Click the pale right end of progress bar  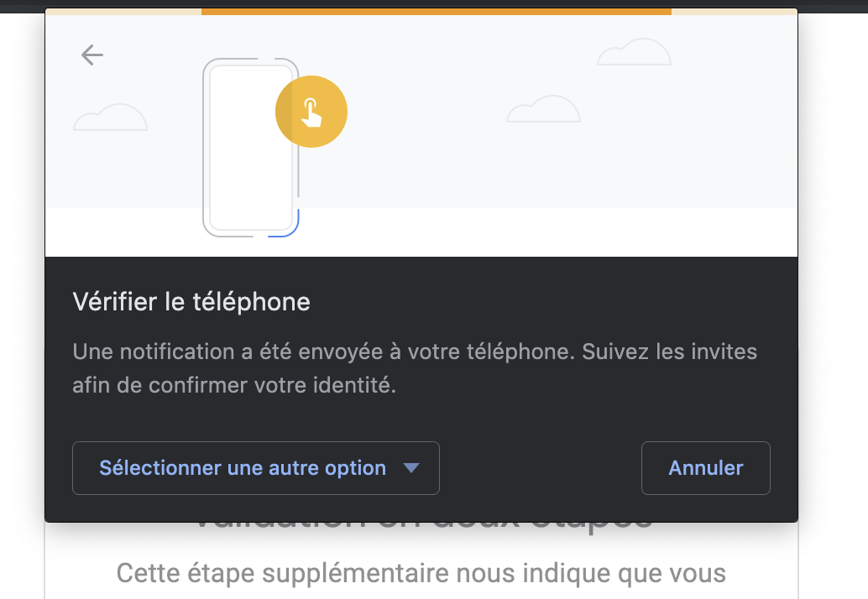pyautogui.click(x=735, y=12)
